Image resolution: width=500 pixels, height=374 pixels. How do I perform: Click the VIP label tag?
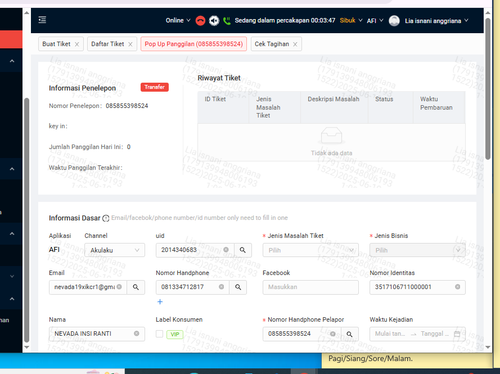(175, 334)
